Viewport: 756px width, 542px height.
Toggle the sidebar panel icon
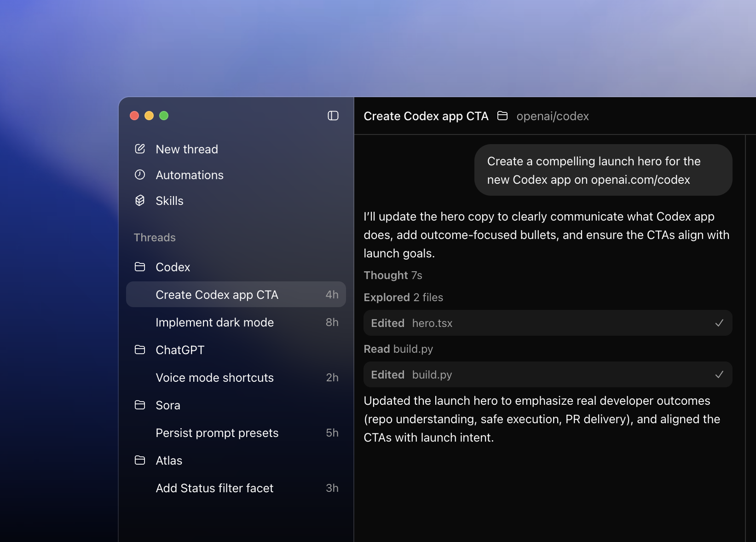pyautogui.click(x=333, y=116)
